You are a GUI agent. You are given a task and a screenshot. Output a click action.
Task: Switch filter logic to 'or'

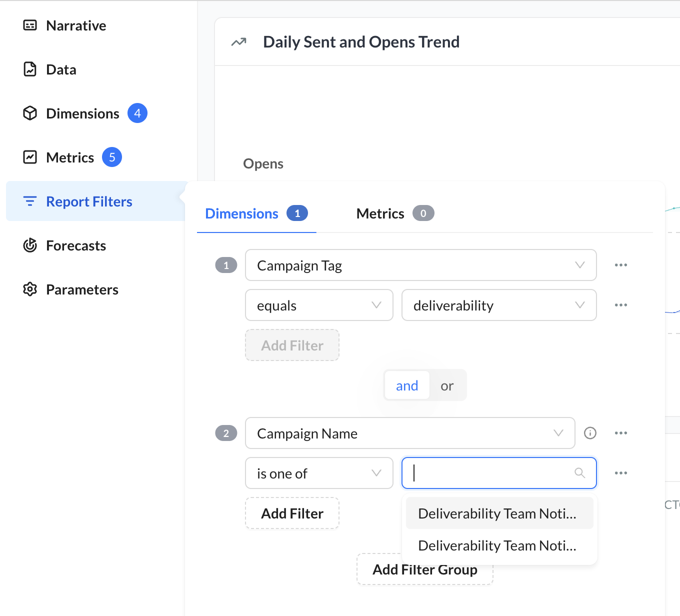pos(447,385)
